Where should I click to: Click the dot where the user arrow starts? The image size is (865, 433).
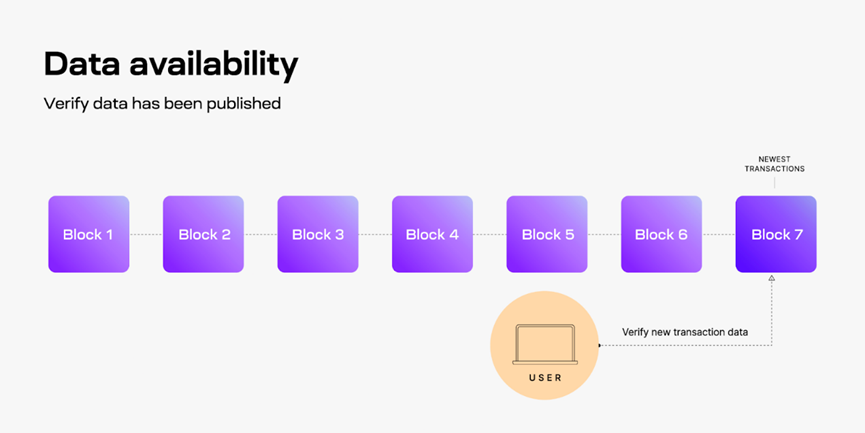[x=600, y=345]
